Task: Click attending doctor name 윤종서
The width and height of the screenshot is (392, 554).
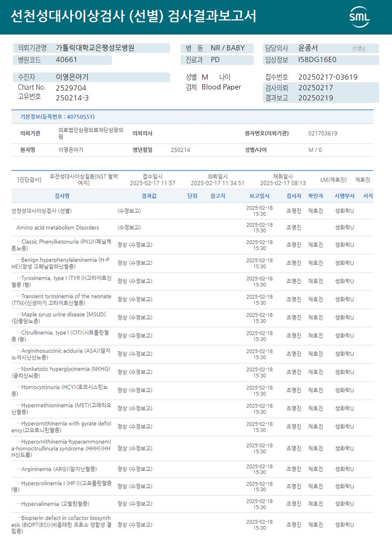Action: pos(308,48)
